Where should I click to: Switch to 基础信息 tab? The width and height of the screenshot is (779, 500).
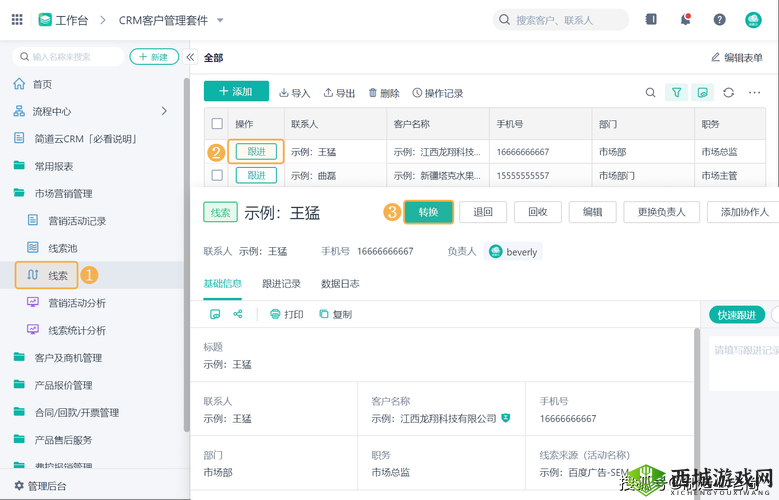click(223, 284)
